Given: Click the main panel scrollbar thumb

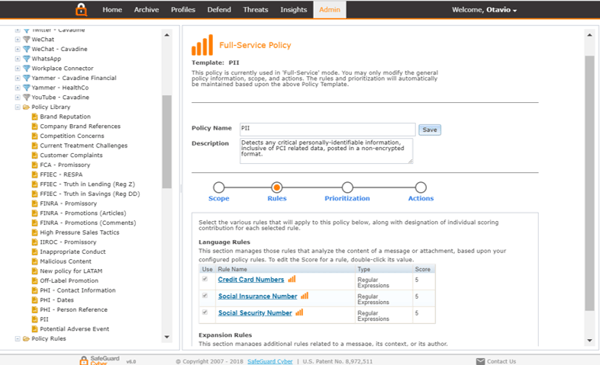Looking at the screenshot, I should [589, 183].
